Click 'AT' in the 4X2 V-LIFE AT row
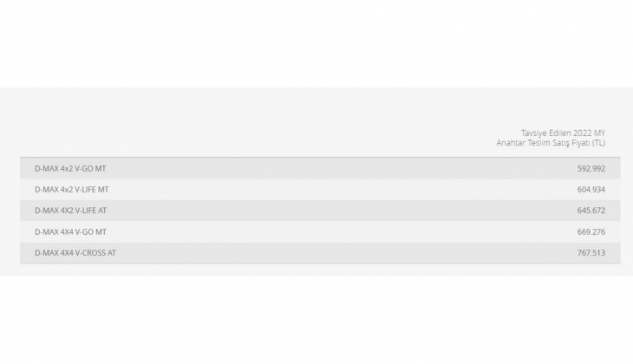Screen dimensions: 633x364 point(103,211)
